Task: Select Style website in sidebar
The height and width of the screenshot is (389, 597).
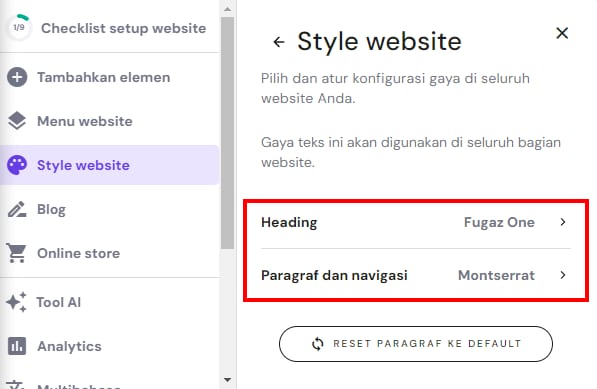Action: pyautogui.click(x=110, y=165)
